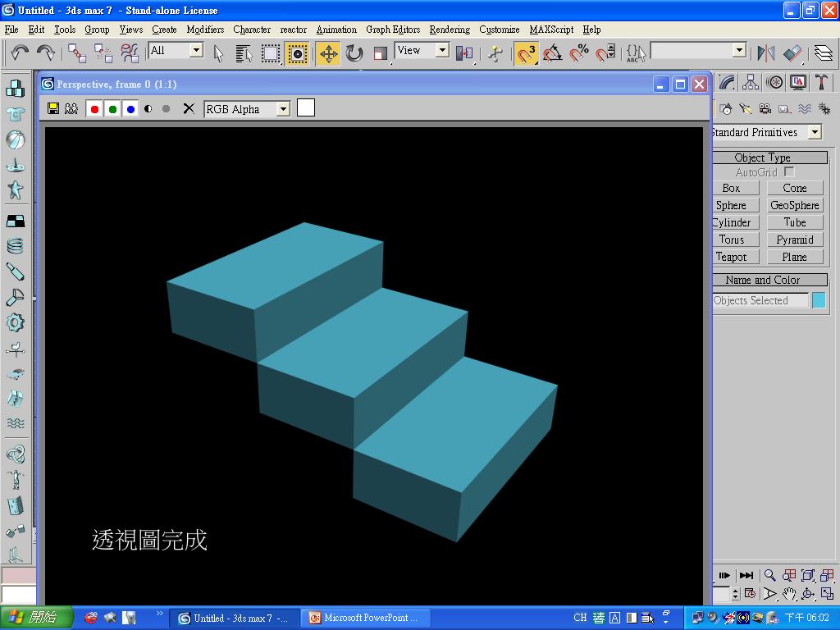Select the Select and Link tool
The image size is (840, 630).
pos(76,52)
